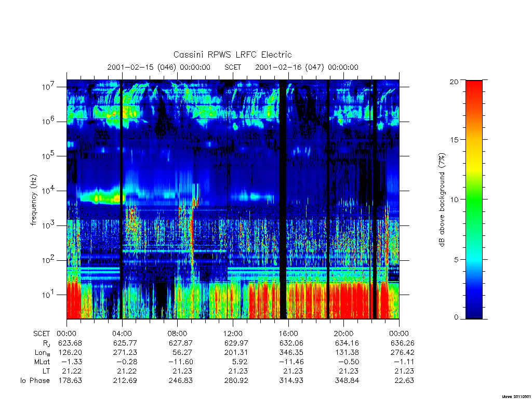The width and height of the screenshot is (532, 399).
Task: Click the 'MLat' row label
Action: click(42, 362)
